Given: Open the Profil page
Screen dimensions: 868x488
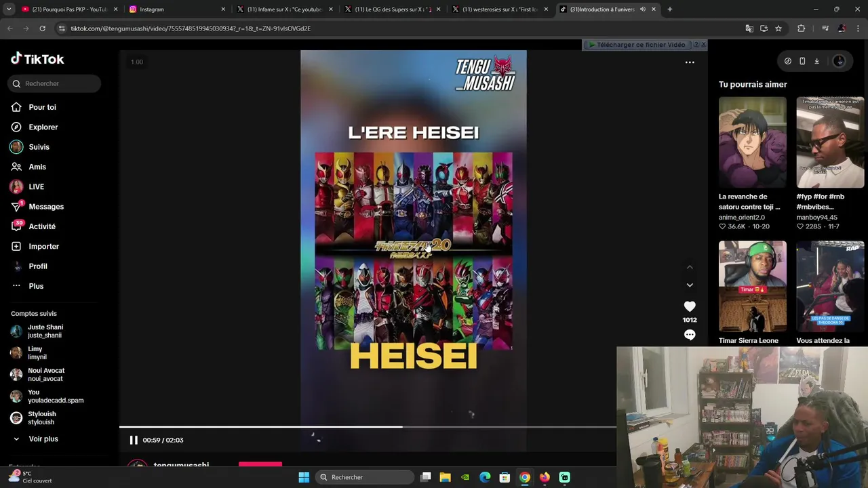Looking at the screenshot, I should pos(38,266).
